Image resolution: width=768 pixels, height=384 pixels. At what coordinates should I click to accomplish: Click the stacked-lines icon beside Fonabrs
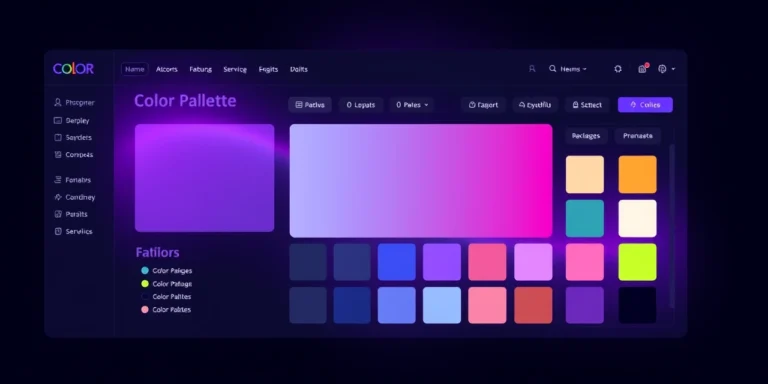click(x=58, y=180)
